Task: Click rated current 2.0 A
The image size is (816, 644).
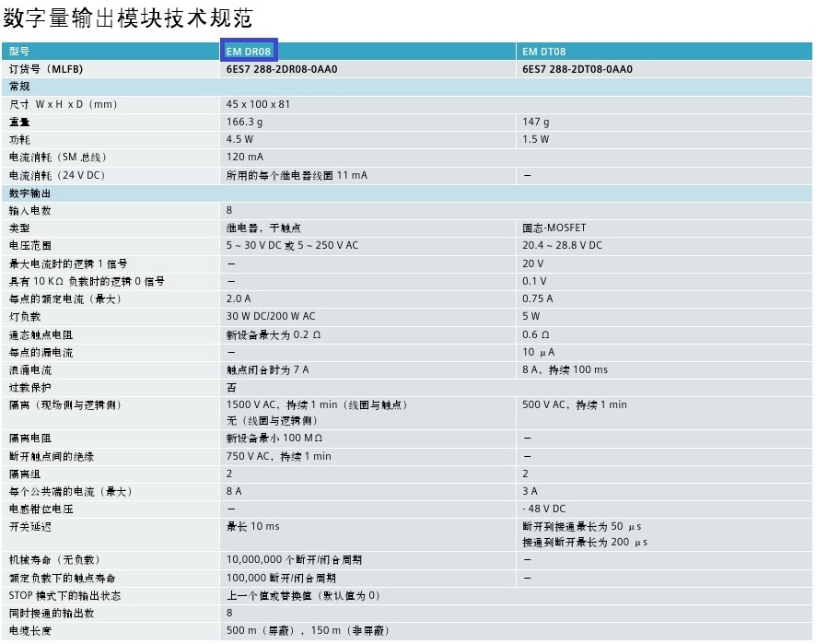Action: coord(239,299)
